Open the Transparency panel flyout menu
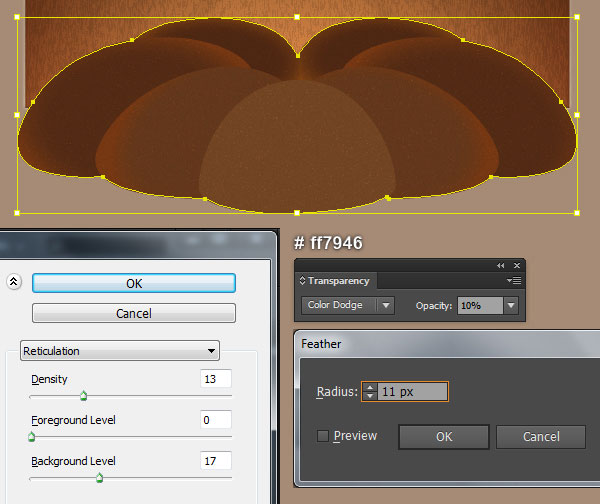Image resolution: width=600 pixels, height=504 pixels. tap(514, 281)
